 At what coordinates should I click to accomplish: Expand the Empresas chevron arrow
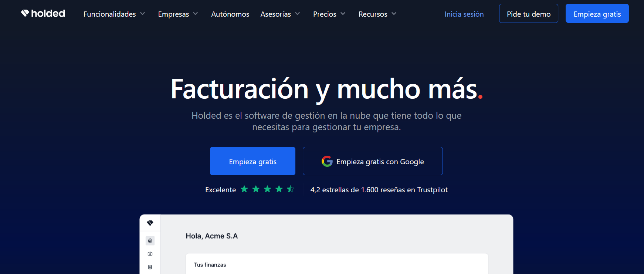(196, 14)
